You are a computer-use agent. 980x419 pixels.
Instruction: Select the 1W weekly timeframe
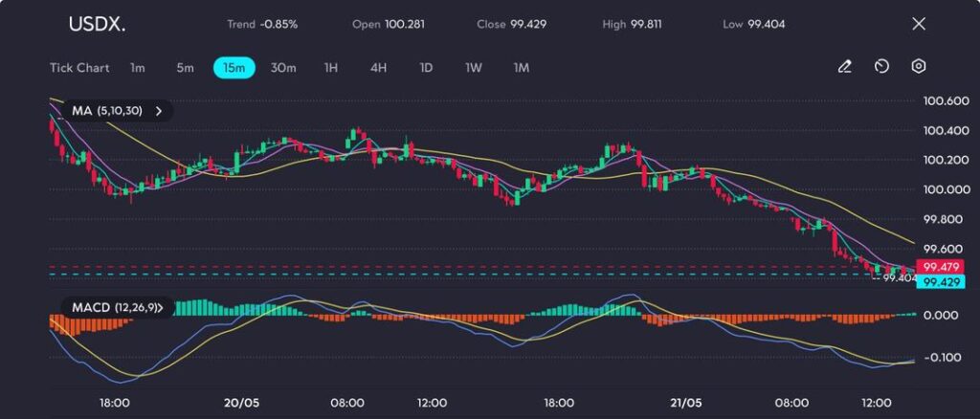[x=474, y=68]
